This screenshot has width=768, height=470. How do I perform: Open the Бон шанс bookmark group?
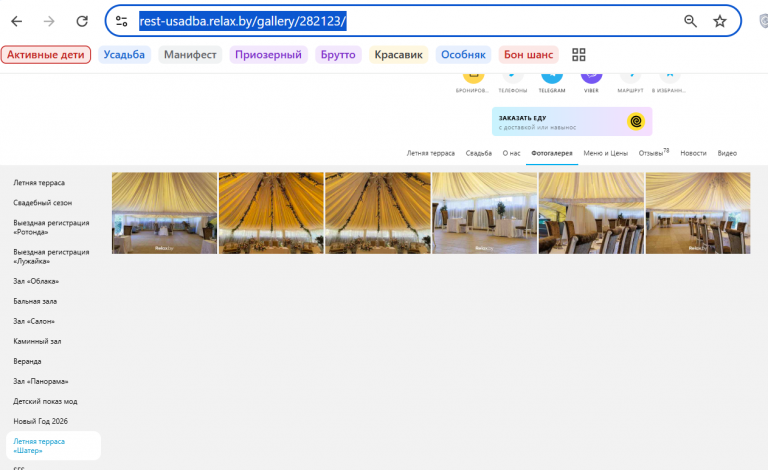(528, 54)
